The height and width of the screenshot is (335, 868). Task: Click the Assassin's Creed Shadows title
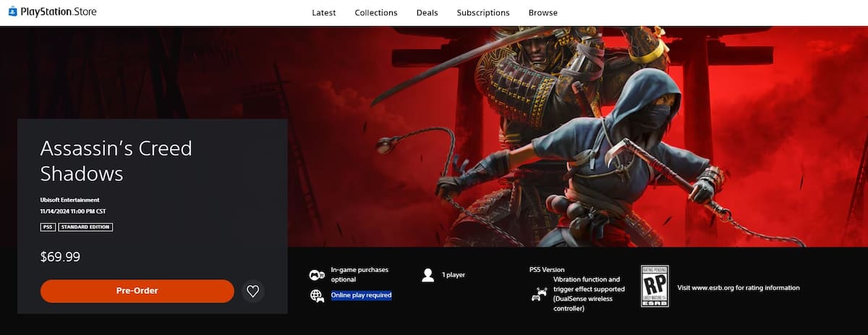[x=116, y=161]
